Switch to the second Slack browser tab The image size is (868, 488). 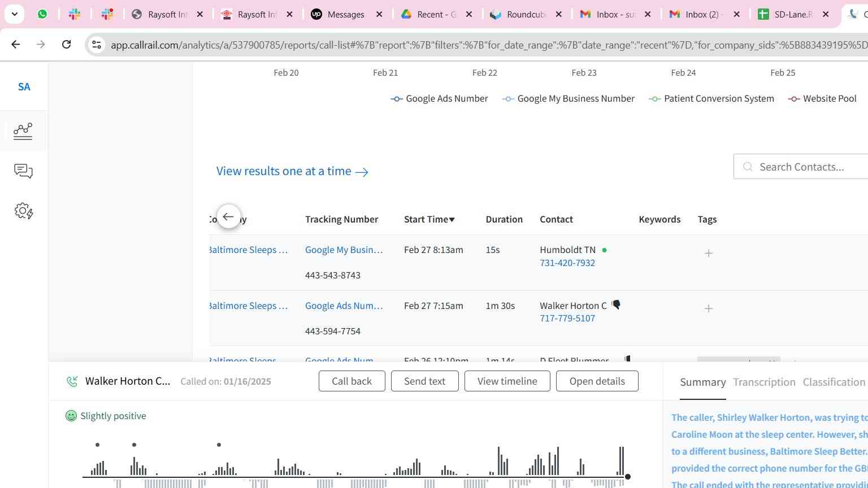(107, 14)
